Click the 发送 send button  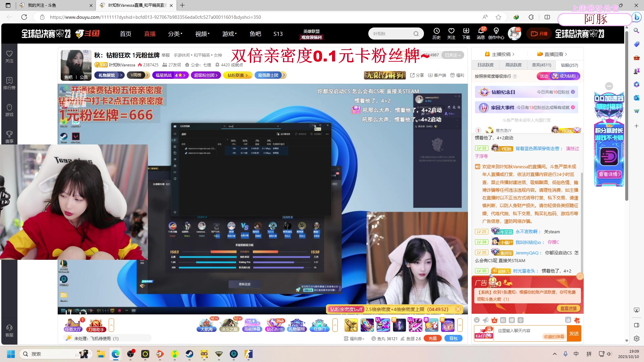[574, 334]
